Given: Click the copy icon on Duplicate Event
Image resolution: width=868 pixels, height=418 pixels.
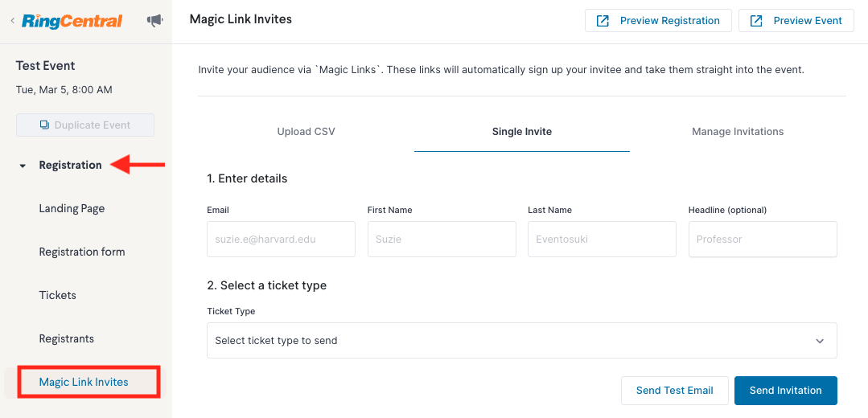Looking at the screenshot, I should [x=45, y=125].
